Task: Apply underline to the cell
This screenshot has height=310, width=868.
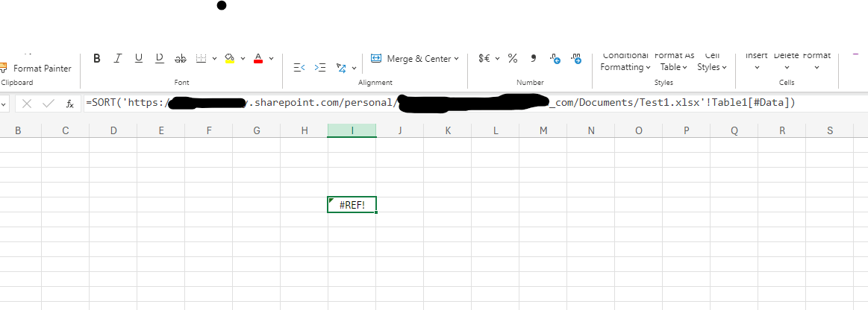Action: 138,59
